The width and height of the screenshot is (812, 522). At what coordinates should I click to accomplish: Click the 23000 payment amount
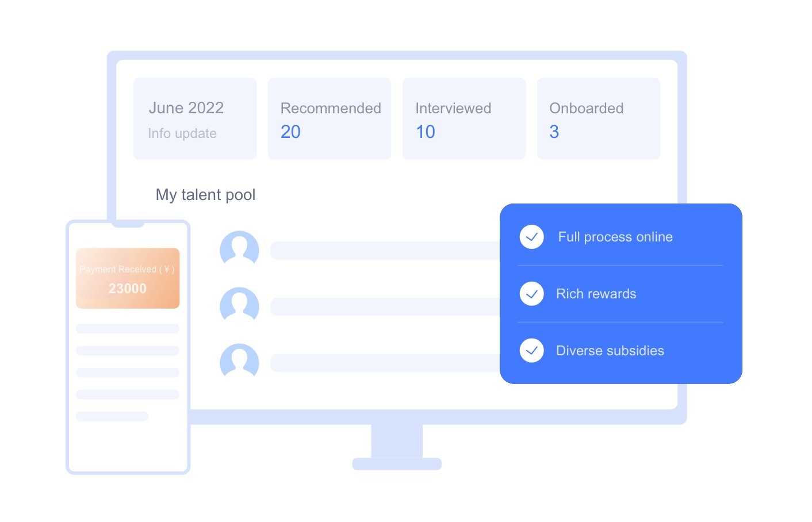[x=128, y=289]
